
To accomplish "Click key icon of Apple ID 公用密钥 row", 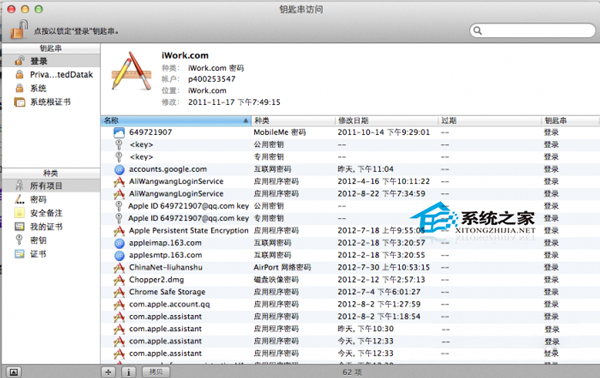I will coord(119,206).
